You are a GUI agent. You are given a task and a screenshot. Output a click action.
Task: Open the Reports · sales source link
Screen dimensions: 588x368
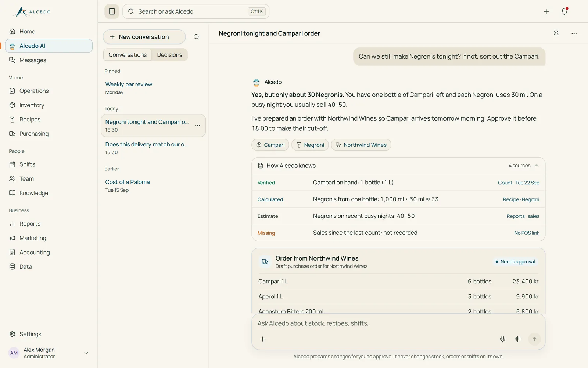pos(523,216)
